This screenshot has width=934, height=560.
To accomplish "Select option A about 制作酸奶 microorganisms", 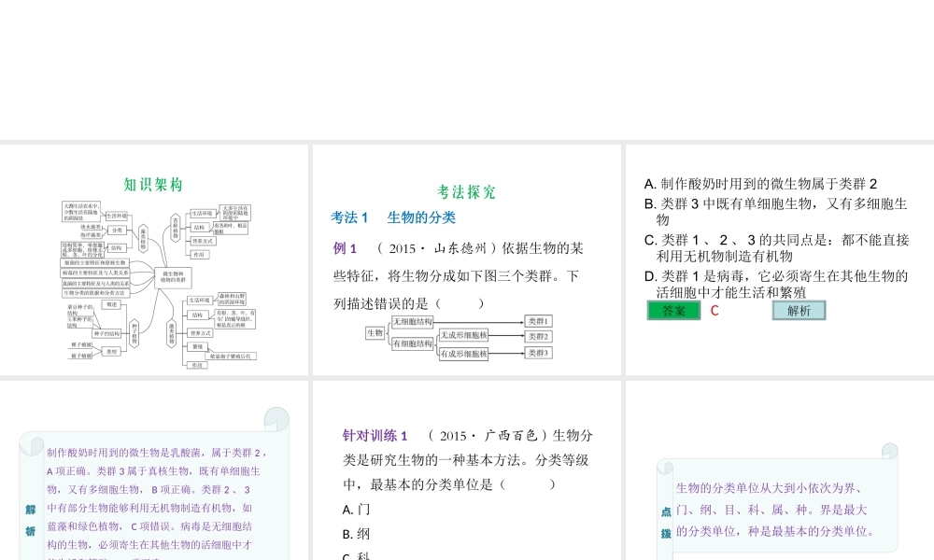I will [761, 184].
